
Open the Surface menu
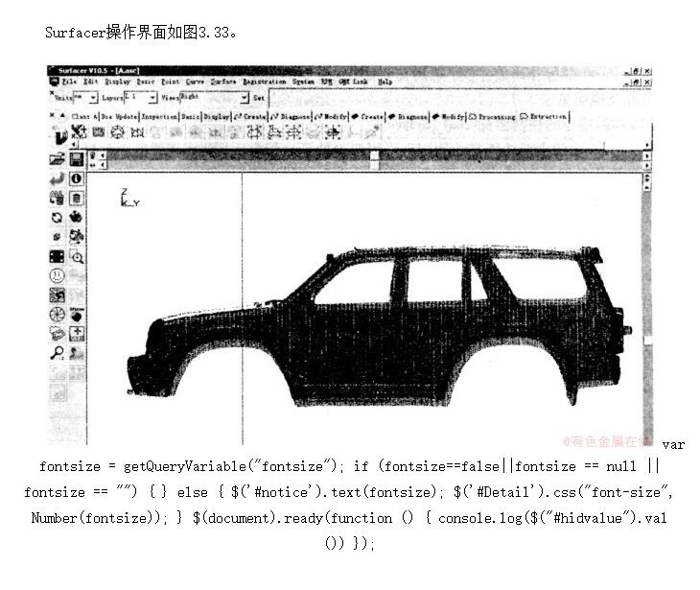click(x=223, y=82)
